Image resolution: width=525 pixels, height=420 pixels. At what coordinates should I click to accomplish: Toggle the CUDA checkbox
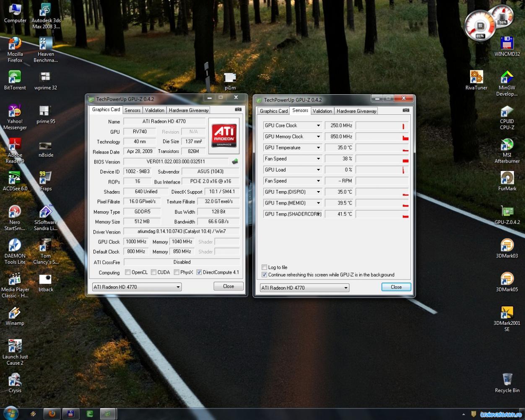tap(153, 272)
